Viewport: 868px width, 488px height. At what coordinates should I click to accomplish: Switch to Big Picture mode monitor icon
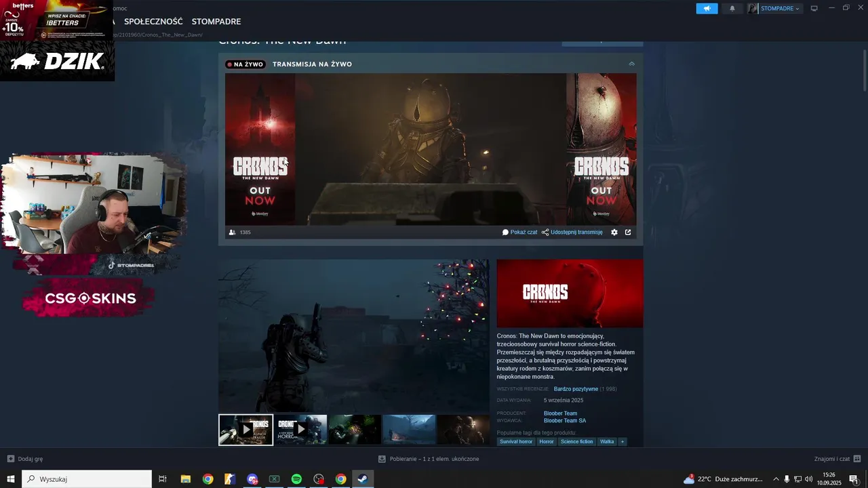814,8
